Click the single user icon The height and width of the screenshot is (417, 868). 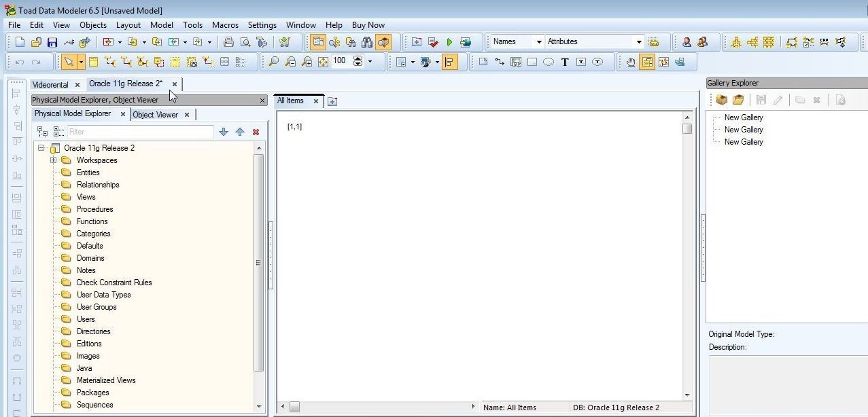click(687, 42)
